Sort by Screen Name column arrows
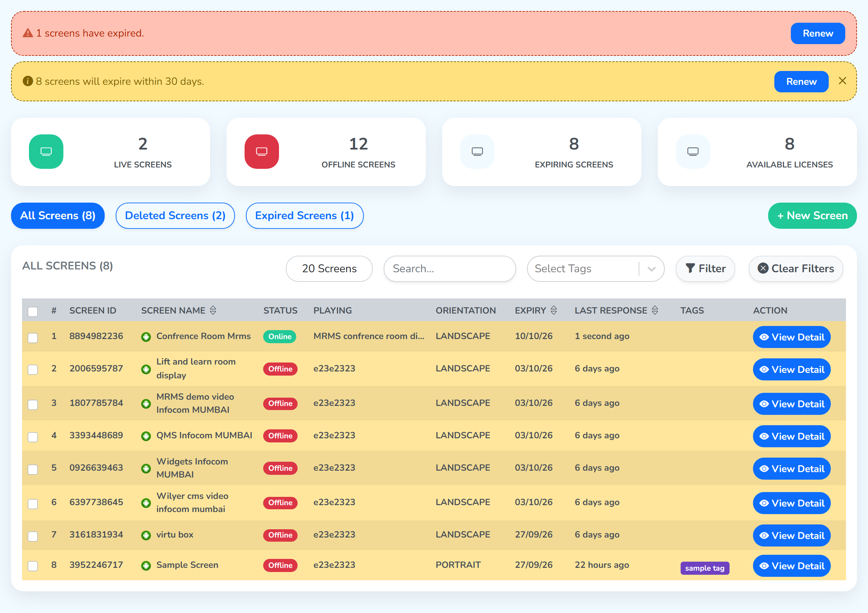868x613 pixels. click(213, 310)
